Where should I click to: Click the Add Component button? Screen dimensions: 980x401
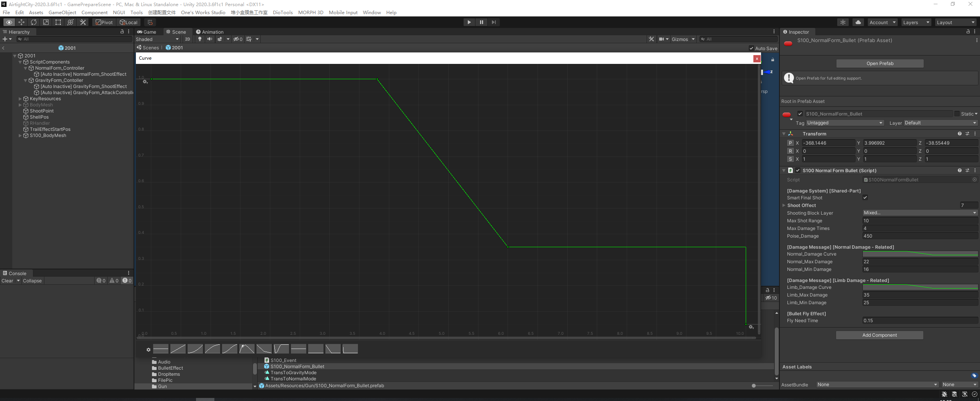click(x=880, y=335)
